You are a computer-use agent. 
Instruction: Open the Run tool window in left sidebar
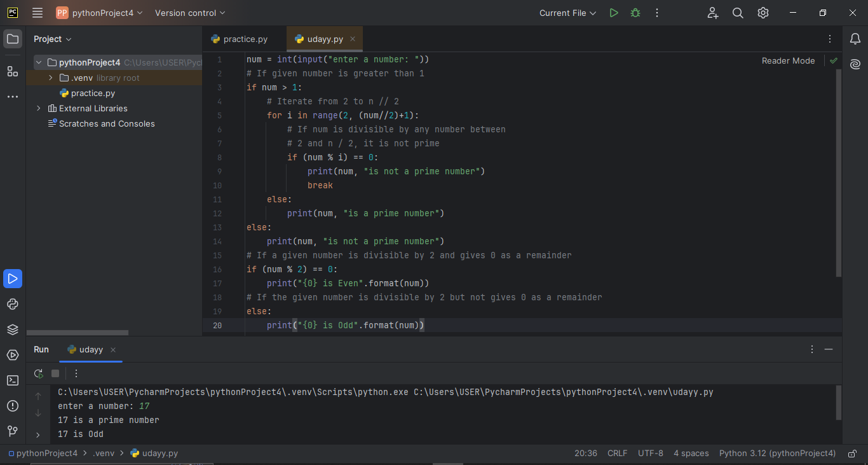13,279
